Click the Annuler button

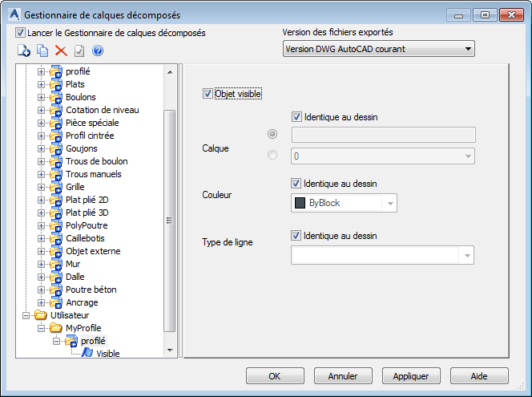(343, 376)
